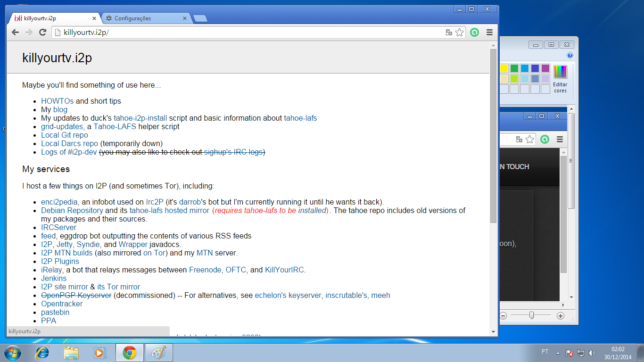Viewport: 644px width, 362px height.
Task: Open the Debian Repository link
Action: (x=72, y=210)
